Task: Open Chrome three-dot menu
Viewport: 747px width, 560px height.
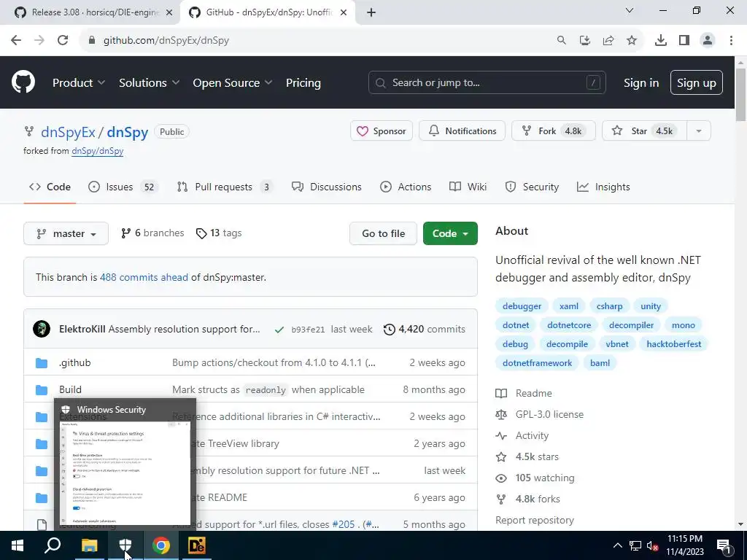Action: [x=731, y=41]
